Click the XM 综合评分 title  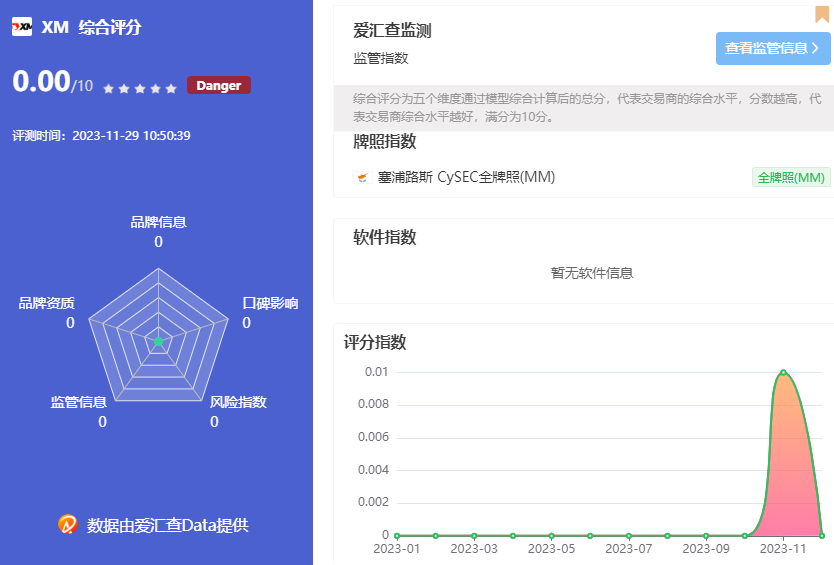[x=91, y=27]
